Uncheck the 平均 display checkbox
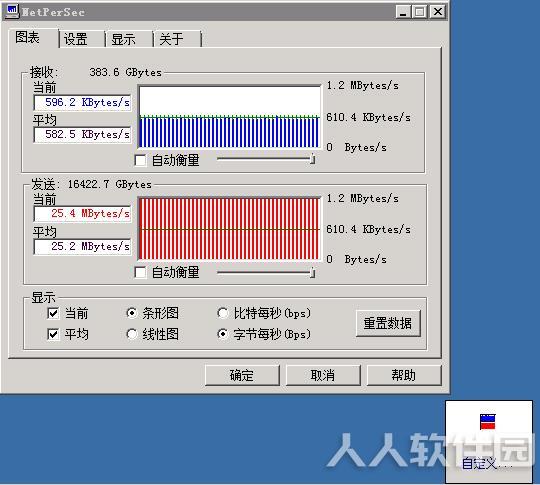Viewport: 540px width, 485px height. click(x=53, y=334)
